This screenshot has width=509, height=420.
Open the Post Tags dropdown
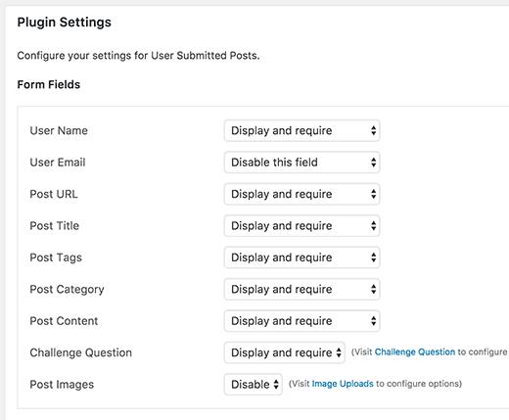coord(301,257)
